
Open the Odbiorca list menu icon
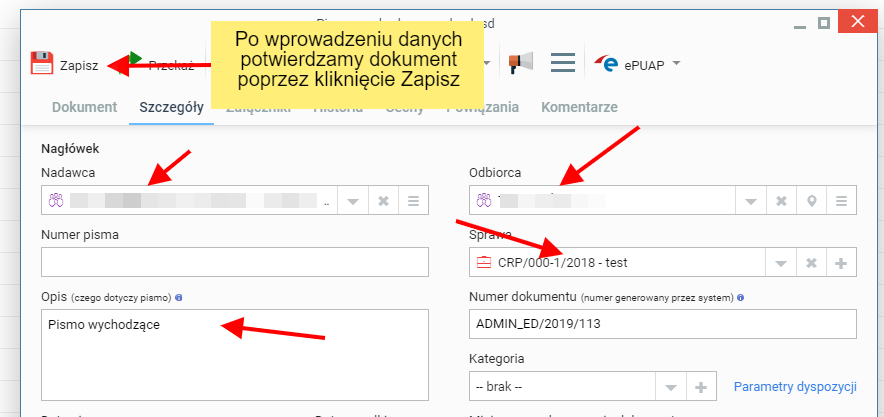[841, 201]
